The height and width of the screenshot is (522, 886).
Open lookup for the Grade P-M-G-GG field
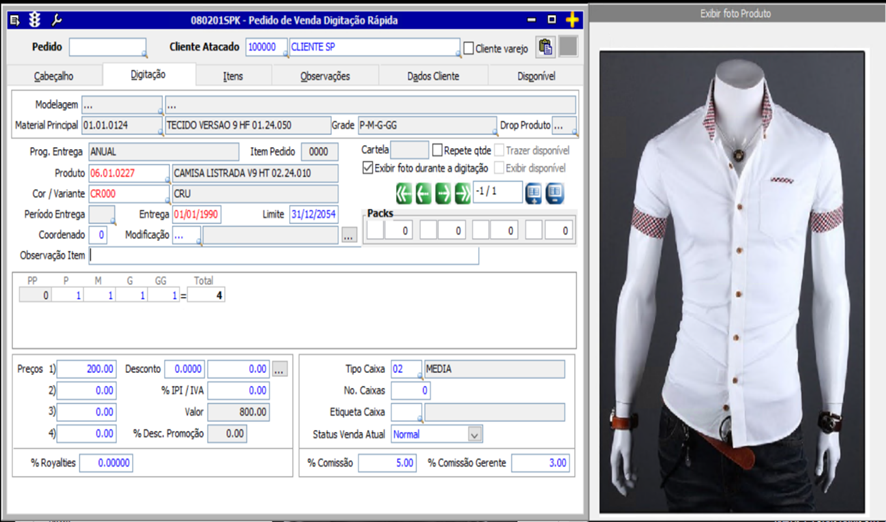(x=494, y=132)
